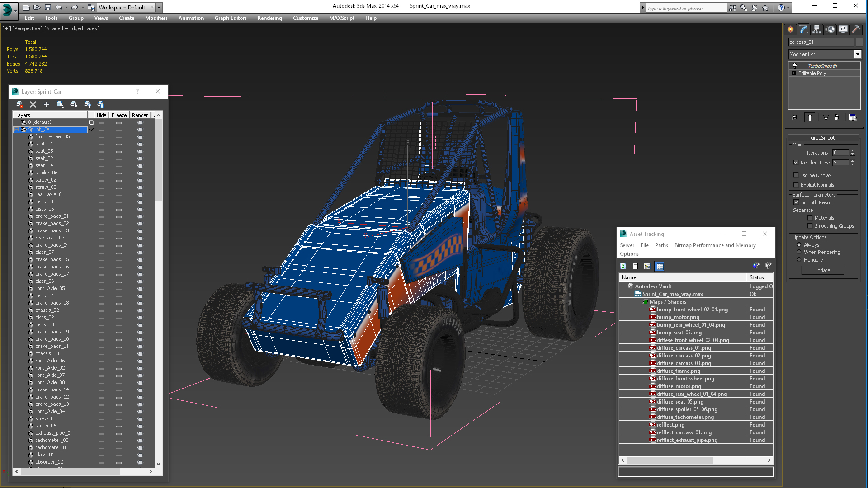Select the Manually update option

point(799,260)
